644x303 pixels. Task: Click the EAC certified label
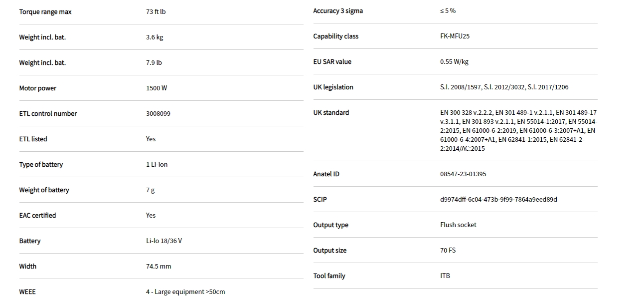(37, 216)
